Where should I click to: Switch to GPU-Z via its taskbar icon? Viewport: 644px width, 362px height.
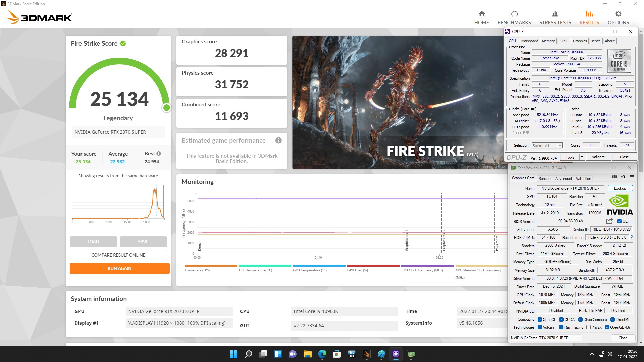[x=411, y=354]
